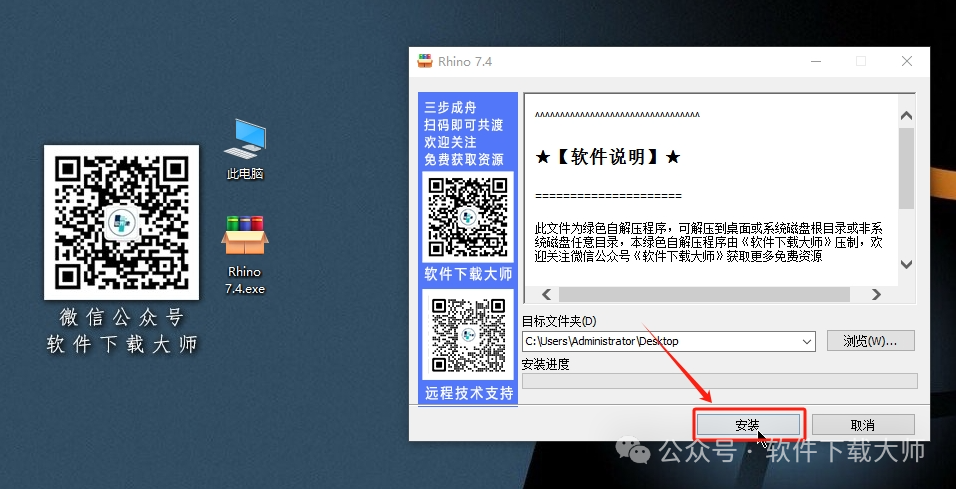This screenshot has width=956, height=489.
Task: Click the installer's upper QR code
Action: pos(468,217)
